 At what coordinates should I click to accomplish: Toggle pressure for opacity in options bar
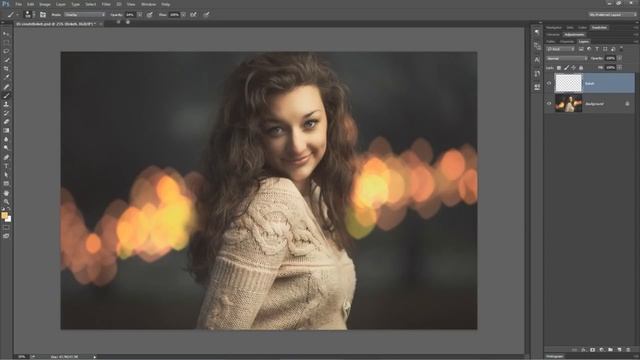pos(150,15)
